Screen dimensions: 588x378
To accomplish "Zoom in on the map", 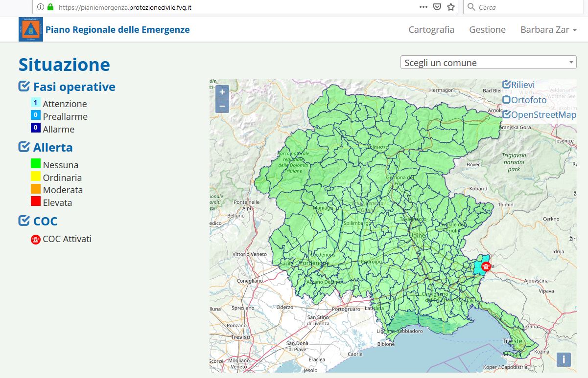I will (x=222, y=92).
